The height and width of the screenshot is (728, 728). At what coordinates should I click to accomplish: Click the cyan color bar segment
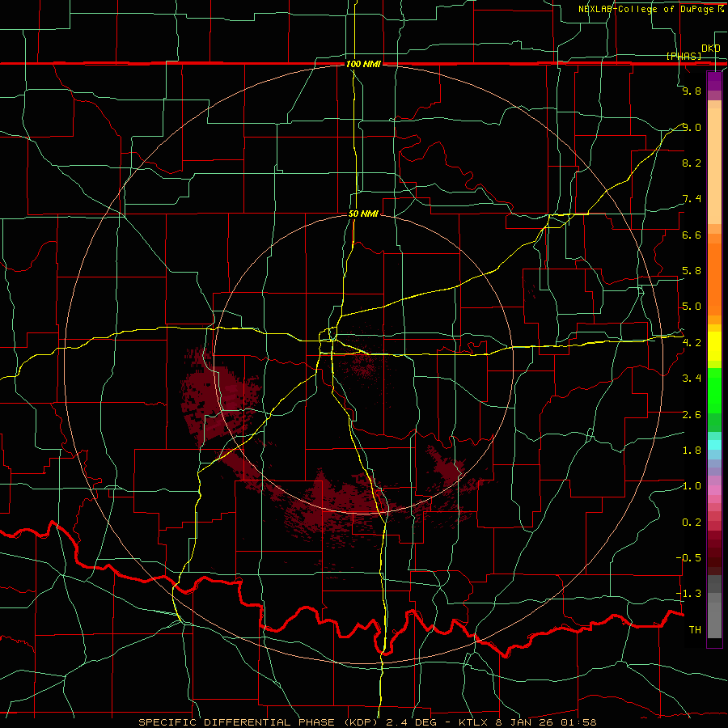714,445
